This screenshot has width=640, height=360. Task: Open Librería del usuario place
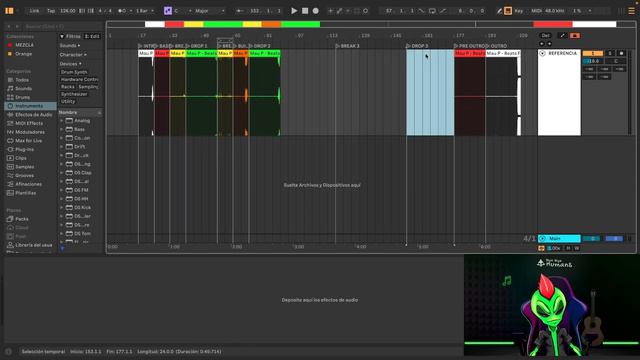[x=33, y=245]
